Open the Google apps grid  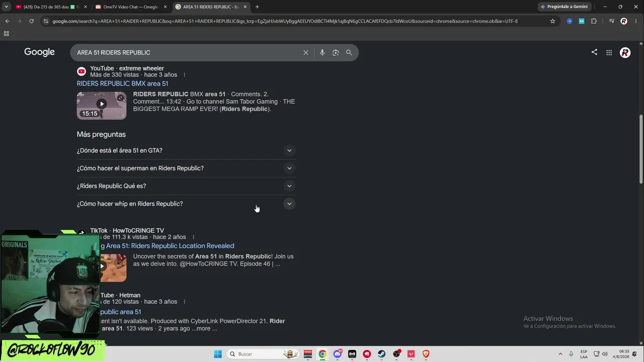609,52
